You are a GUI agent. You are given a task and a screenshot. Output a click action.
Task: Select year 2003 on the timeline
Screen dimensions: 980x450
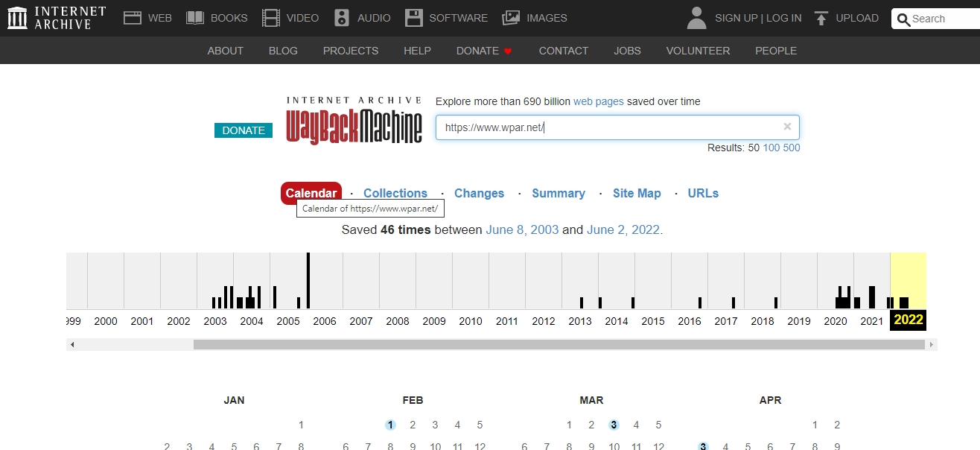tap(215, 320)
